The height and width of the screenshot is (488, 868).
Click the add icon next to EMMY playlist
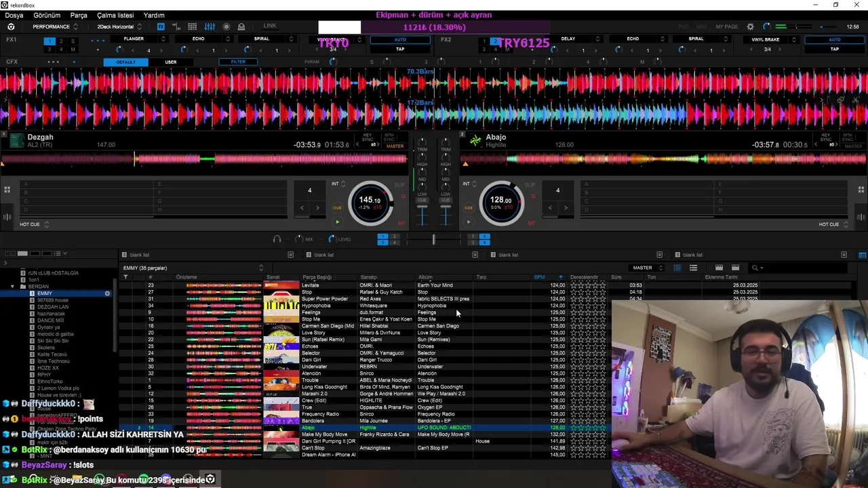click(107, 293)
